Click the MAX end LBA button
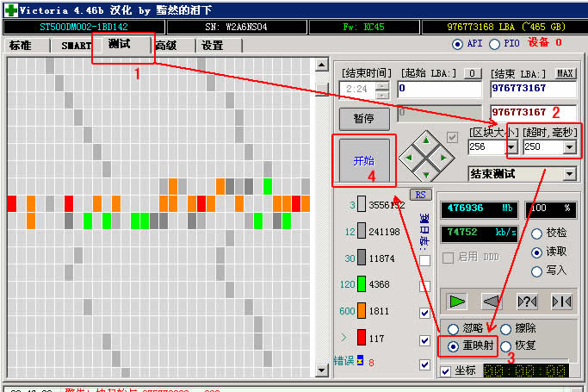Screen dimensions: 588x392 point(565,73)
